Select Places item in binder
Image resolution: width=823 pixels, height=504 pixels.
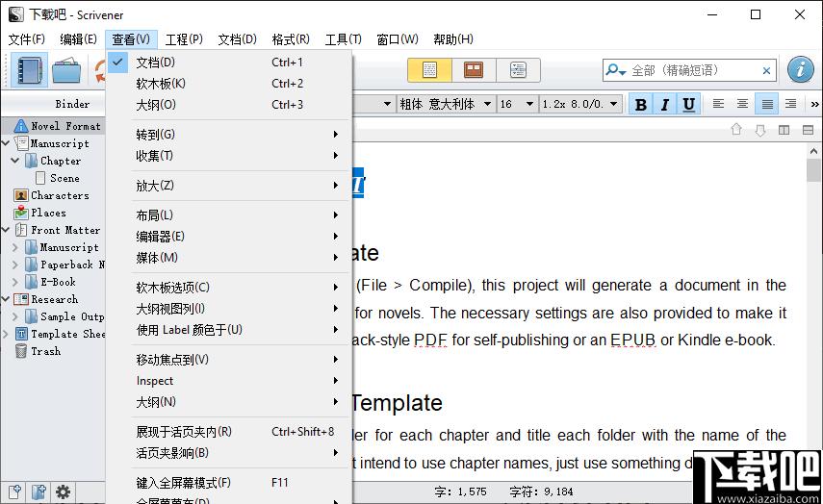coord(48,213)
